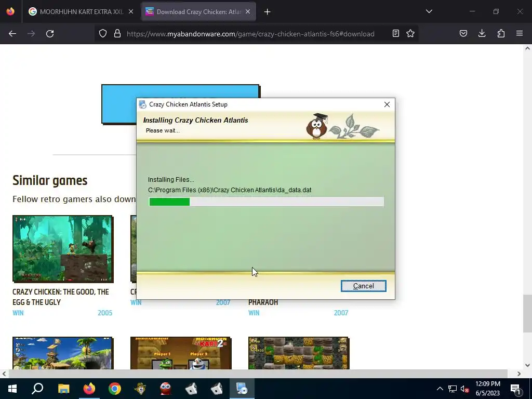532x399 pixels.
Task: Click the vertical page scrollbar thumb
Action: 527,314
